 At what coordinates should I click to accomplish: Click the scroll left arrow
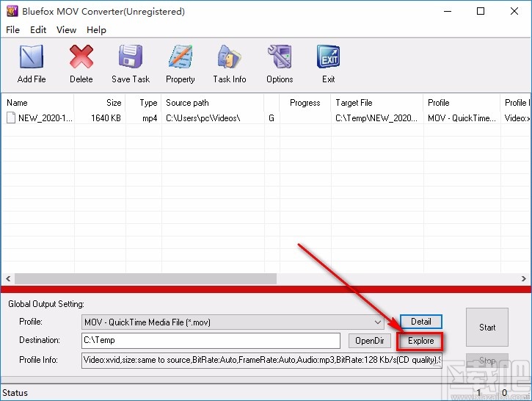click(8, 279)
